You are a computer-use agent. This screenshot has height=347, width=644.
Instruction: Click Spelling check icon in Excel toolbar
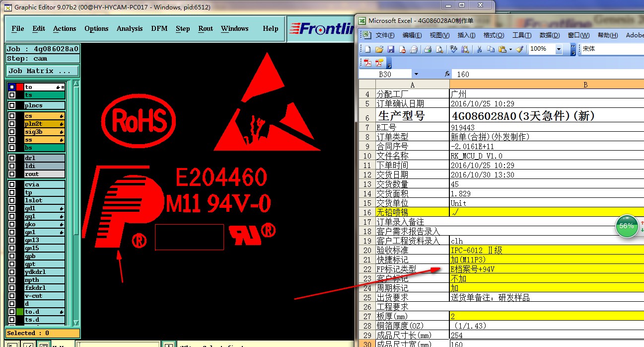coord(454,49)
